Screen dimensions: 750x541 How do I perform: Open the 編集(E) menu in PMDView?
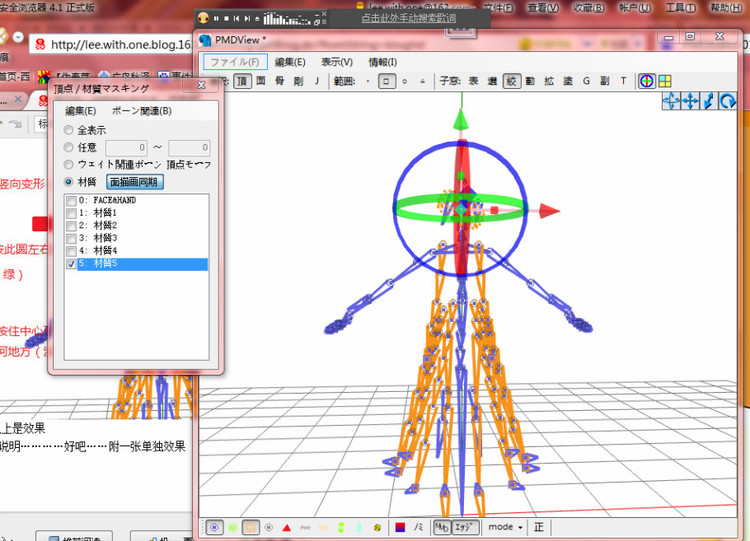290,62
